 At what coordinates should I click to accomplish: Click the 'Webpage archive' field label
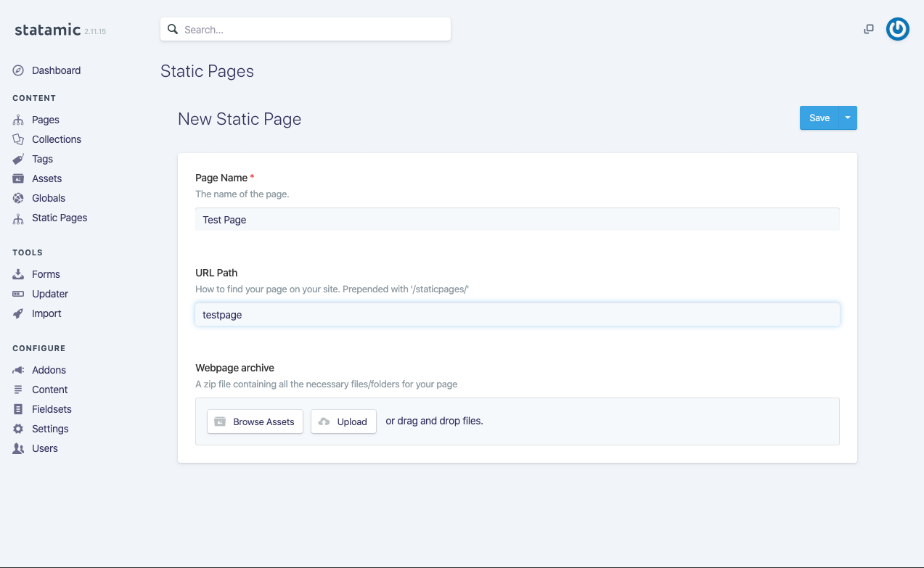pos(234,368)
